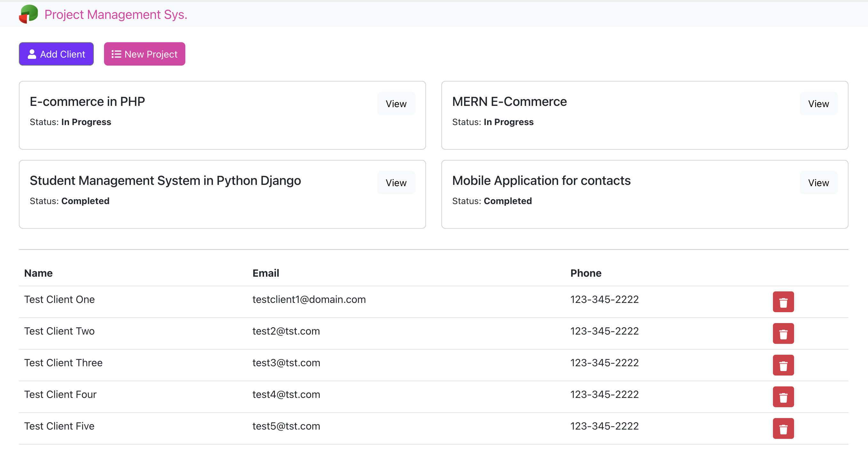868x467 pixels.
Task: Open the Add Client dialog
Action: (x=56, y=54)
